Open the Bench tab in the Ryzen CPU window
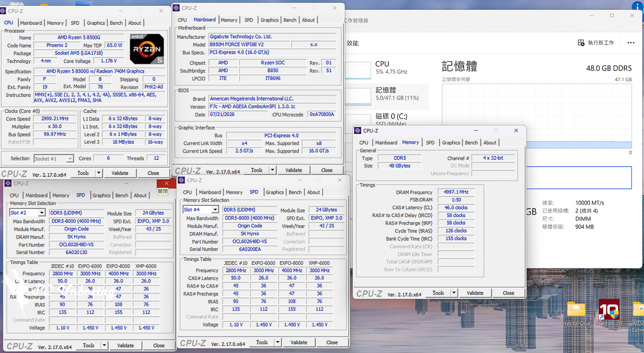This screenshot has height=353, width=644. (x=116, y=23)
